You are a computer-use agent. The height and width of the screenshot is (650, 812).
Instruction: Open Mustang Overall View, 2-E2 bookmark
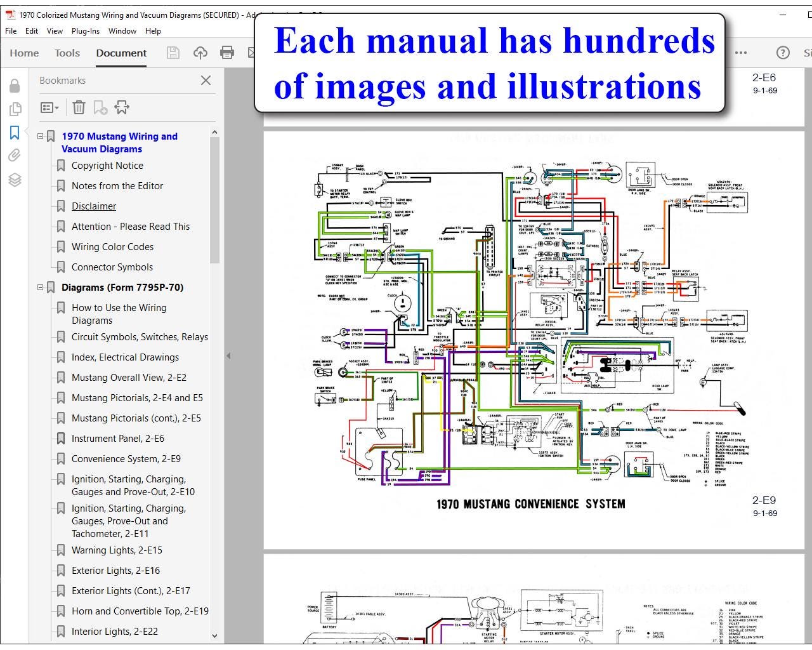pos(129,378)
